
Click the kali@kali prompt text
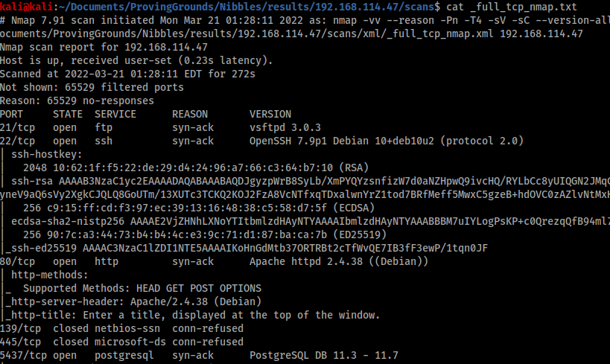(x=27, y=7)
